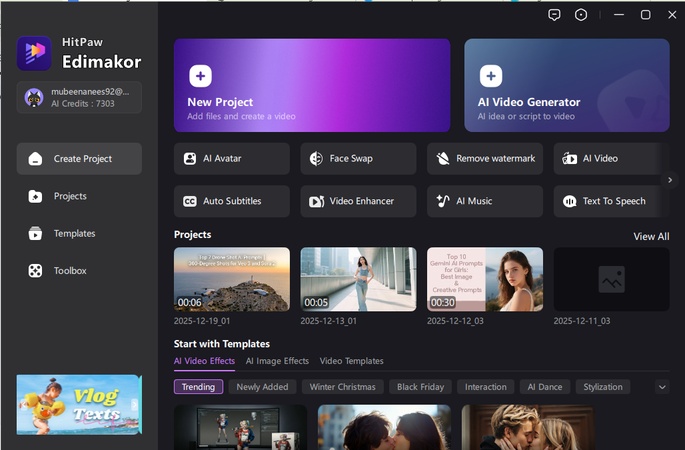
Task: Expand the template category dropdown chevron
Action: click(x=661, y=387)
